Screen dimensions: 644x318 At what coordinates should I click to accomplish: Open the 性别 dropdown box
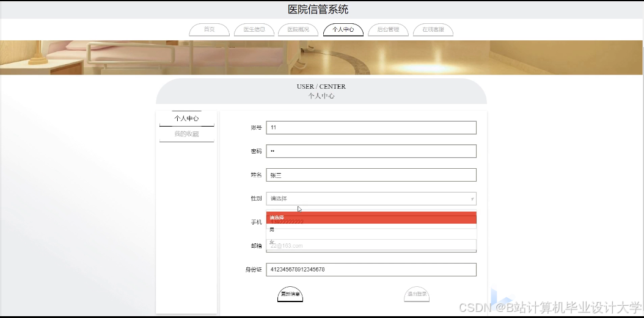coord(371,198)
